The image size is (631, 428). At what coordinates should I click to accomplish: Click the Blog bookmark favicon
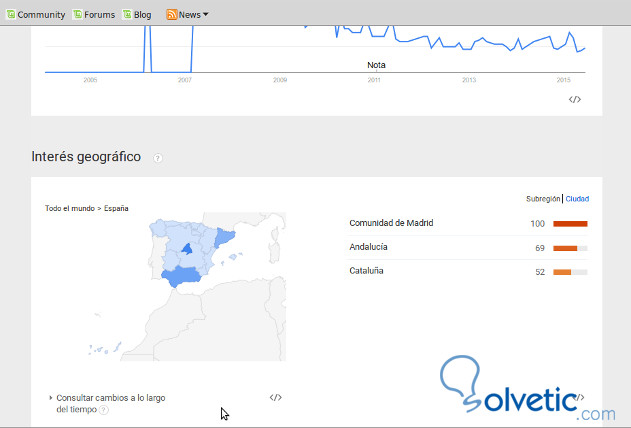click(127, 14)
